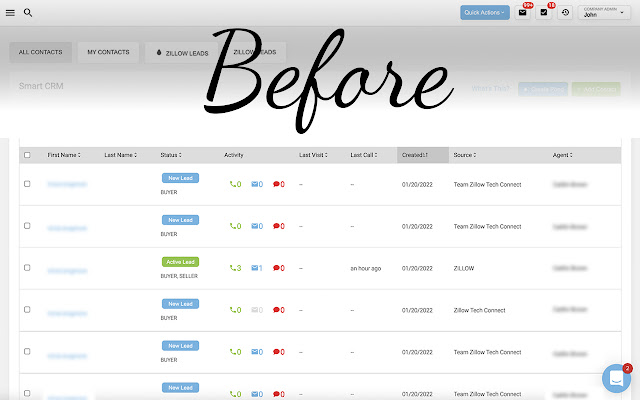
Task: Sort table by Status column
Action: [171, 155]
